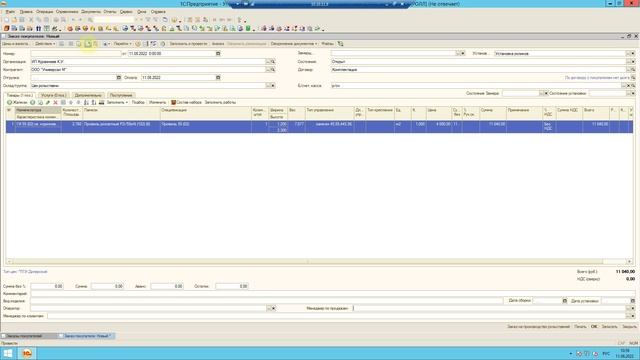The height and width of the screenshot is (360, 640).
Task: Click the Print icon in the top toolbar
Action: (56, 20)
